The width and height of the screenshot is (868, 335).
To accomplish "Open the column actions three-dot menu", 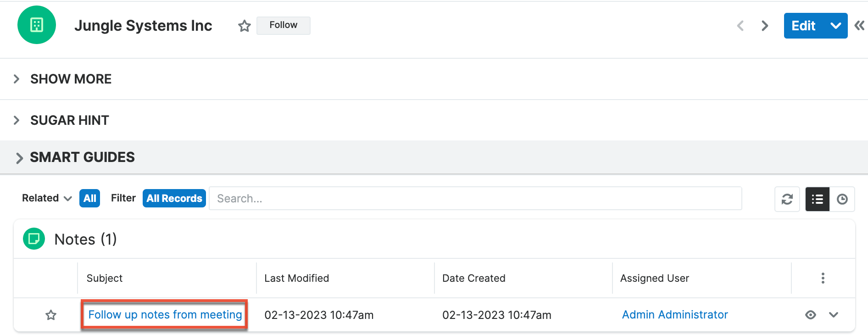I will coord(823,278).
